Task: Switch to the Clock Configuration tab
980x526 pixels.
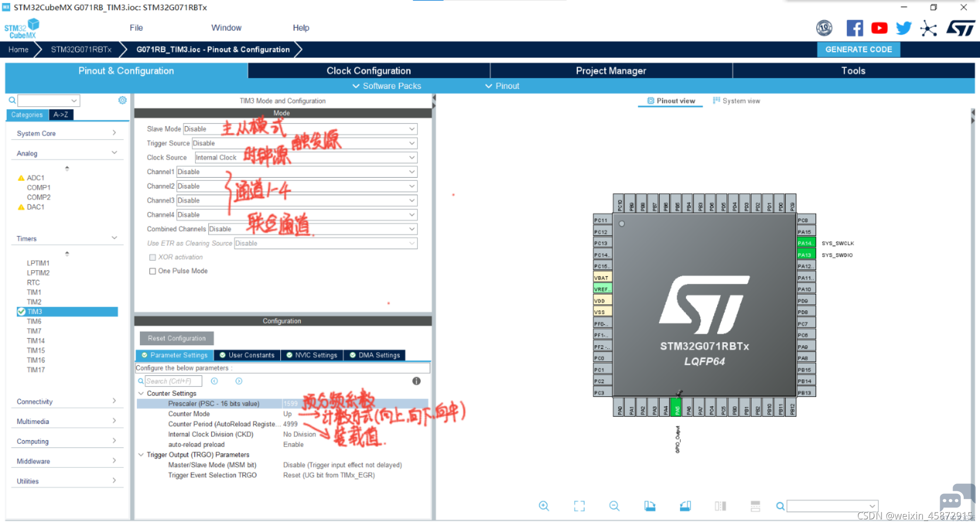Action: (369, 70)
